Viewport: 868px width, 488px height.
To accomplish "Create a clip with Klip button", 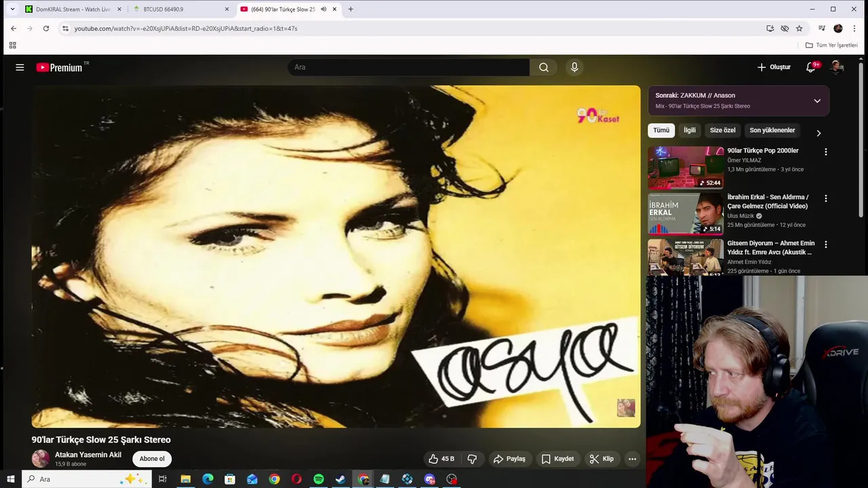I will pyautogui.click(x=601, y=459).
